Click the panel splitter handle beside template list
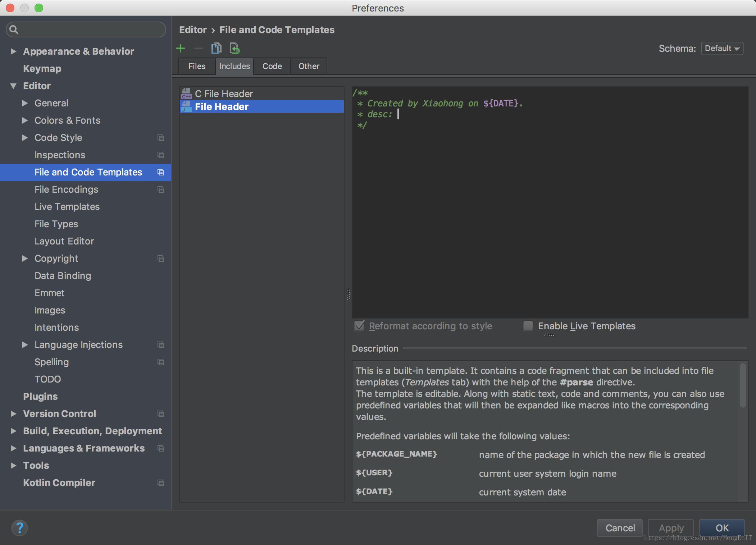 click(x=348, y=294)
